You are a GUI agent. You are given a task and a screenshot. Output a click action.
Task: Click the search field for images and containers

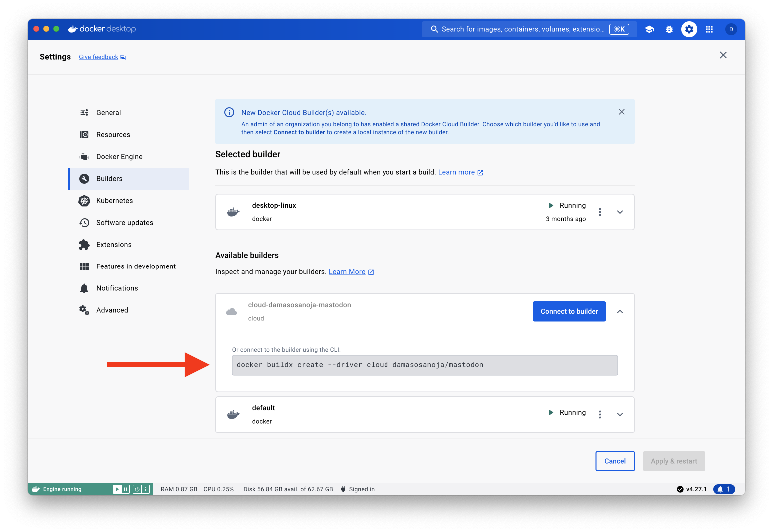pos(523,29)
